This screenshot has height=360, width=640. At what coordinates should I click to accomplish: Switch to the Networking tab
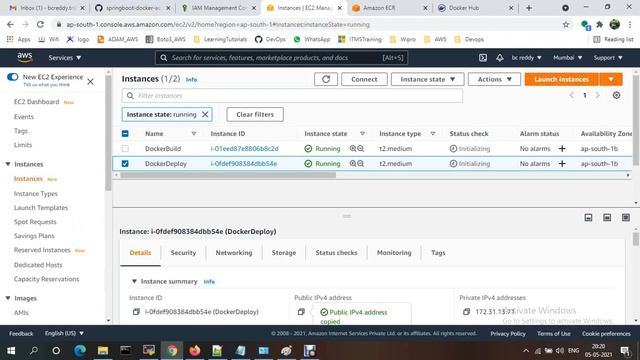click(234, 253)
